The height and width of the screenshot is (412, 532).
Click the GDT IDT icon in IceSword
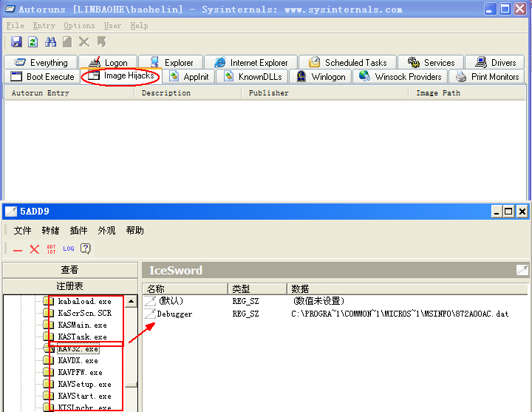[51, 249]
